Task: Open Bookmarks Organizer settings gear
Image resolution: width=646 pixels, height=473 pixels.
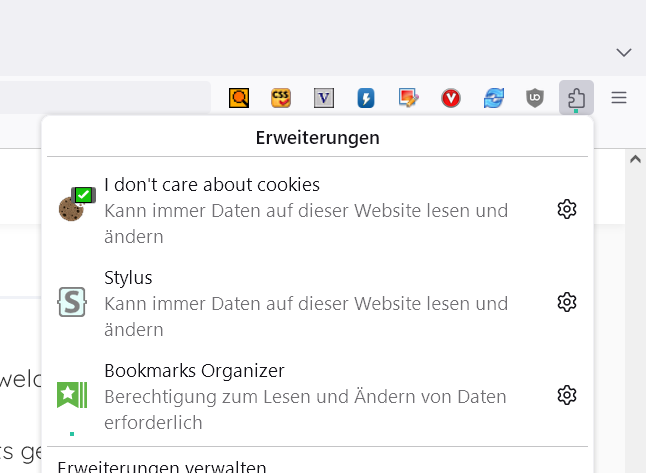Action: point(567,395)
